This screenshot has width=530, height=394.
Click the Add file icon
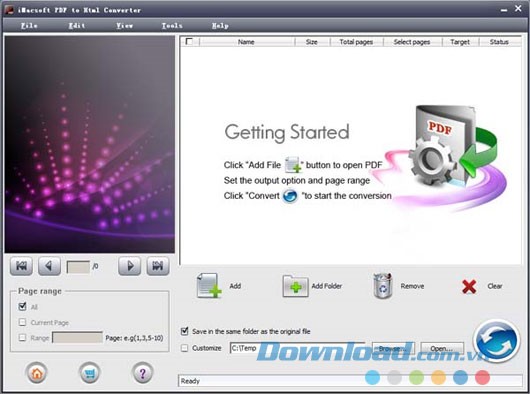209,286
